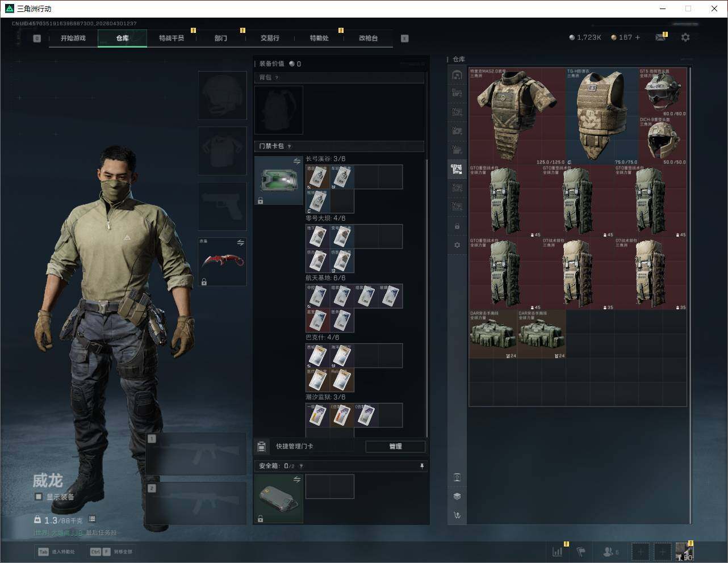Select the TG-H防弹衣 vest item
The image size is (728, 563).
(x=603, y=116)
